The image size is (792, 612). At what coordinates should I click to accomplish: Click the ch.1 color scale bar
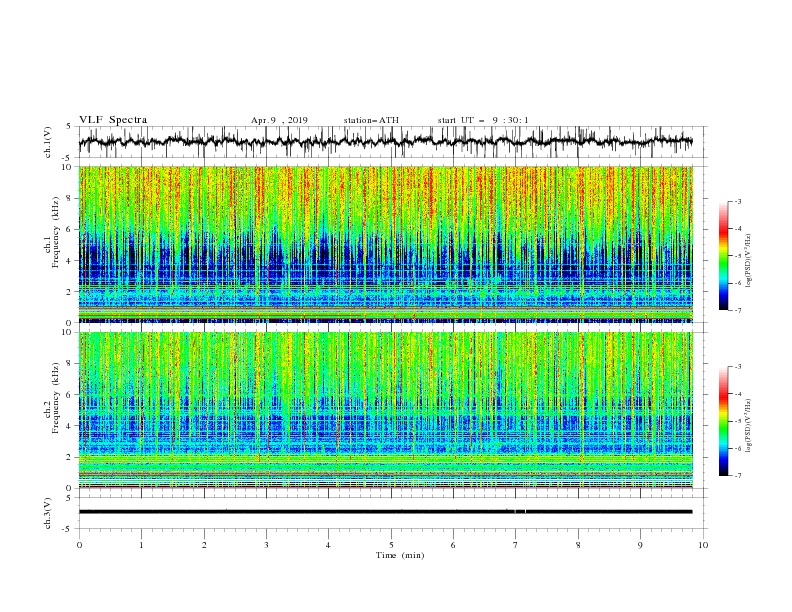(723, 256)
